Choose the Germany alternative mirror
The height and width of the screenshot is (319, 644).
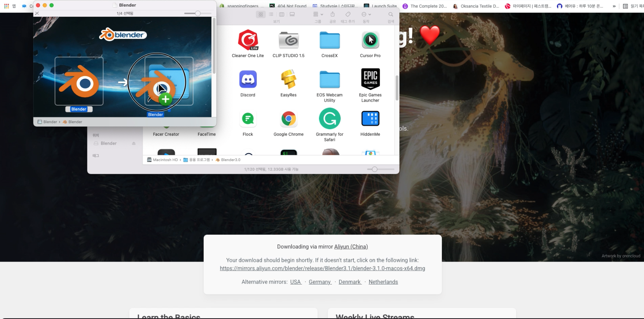(320, 282)
